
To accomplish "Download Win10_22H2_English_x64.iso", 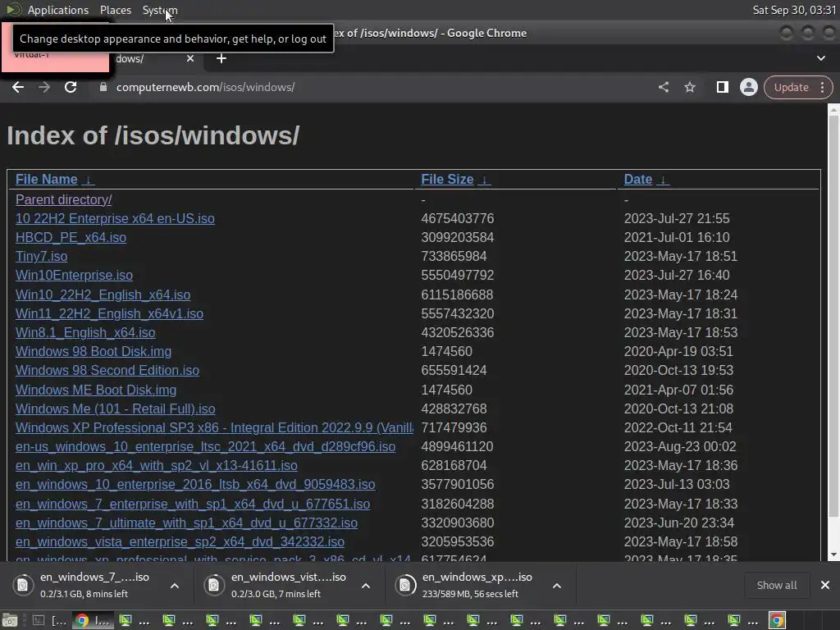I will point(103,294).
